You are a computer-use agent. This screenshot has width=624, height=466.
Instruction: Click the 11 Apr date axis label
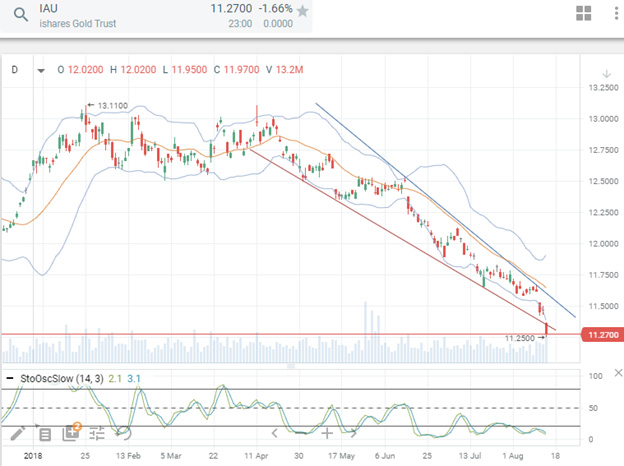tap(256, 456)
